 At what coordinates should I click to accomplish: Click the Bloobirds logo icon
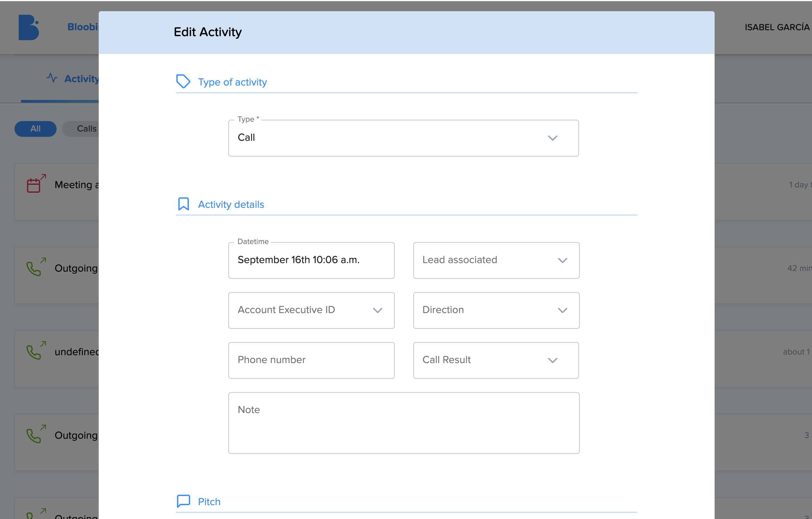click(x=29, y=27)
